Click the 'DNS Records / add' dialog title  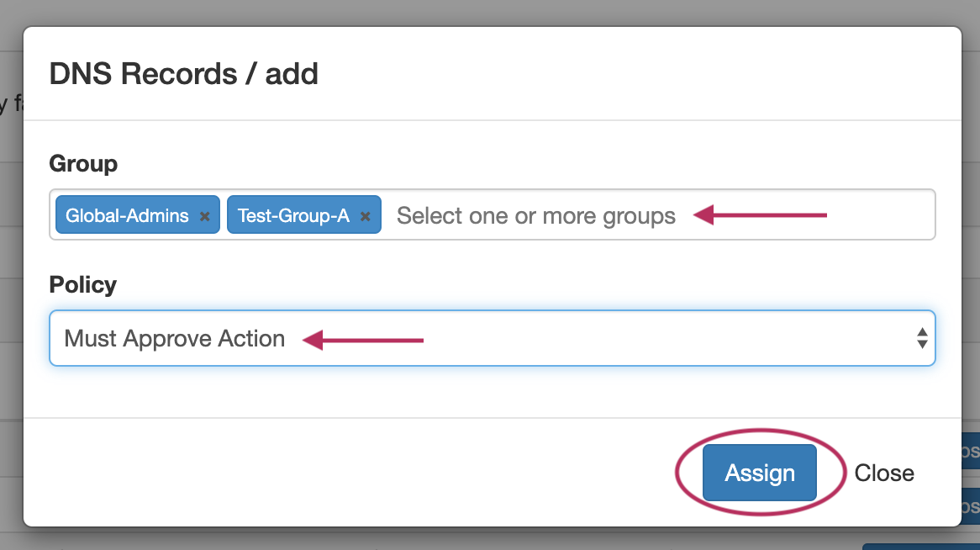[183, 74]
